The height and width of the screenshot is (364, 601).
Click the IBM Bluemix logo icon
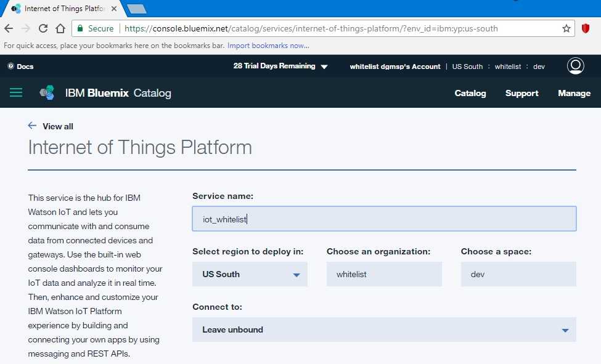click(x=47, y=93)
